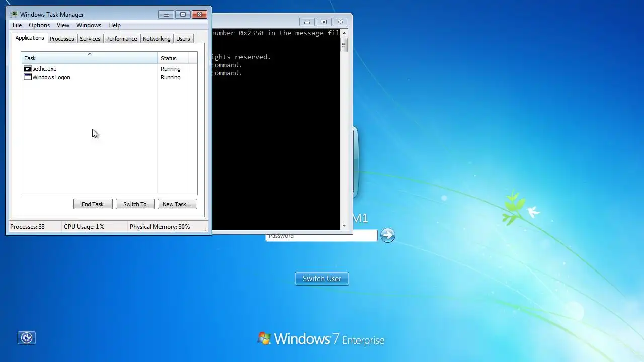
Task: Click Running status of Windows Logon
Action: 170,77
